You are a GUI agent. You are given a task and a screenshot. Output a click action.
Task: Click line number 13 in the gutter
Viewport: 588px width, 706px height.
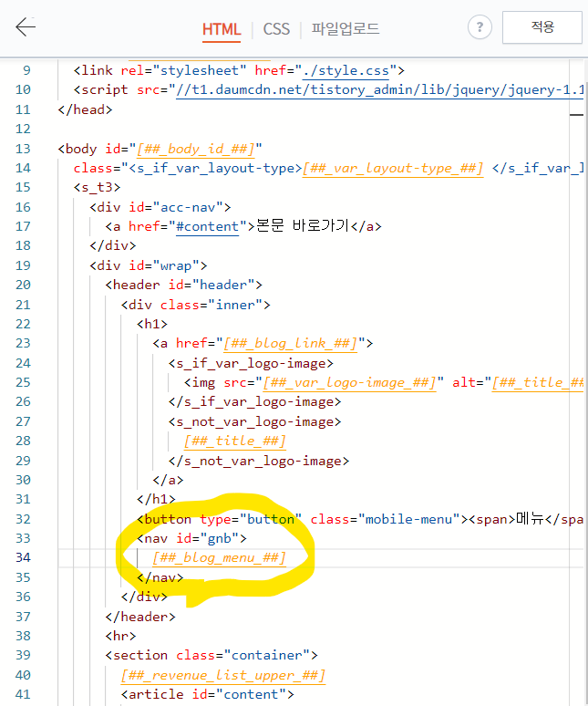coord(23,149)
